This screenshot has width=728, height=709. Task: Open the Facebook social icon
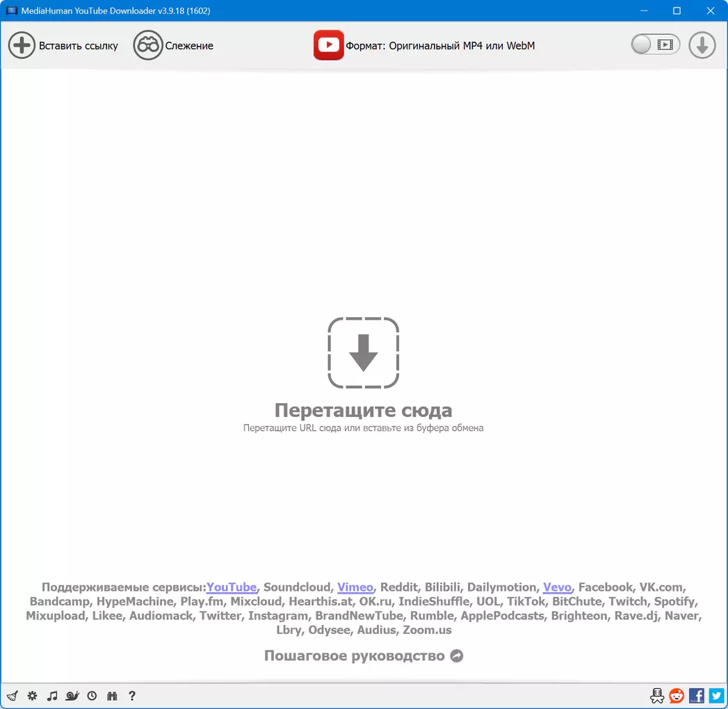coord(697,696)
